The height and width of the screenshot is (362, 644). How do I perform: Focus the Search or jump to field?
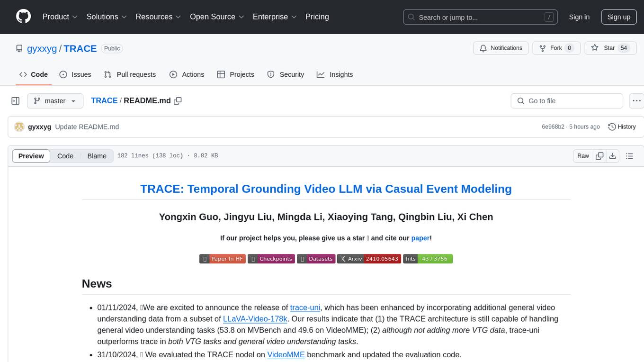point(481,17)
